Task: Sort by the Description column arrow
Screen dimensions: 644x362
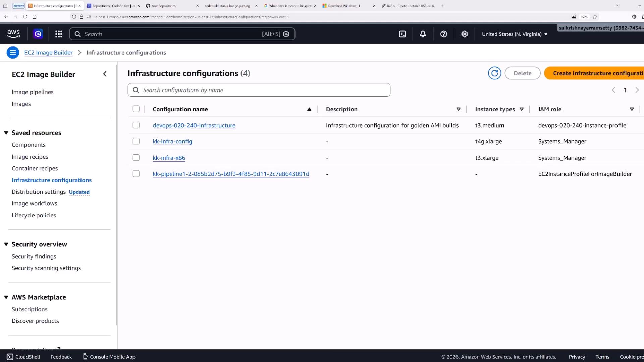Action: coord(458,109)
